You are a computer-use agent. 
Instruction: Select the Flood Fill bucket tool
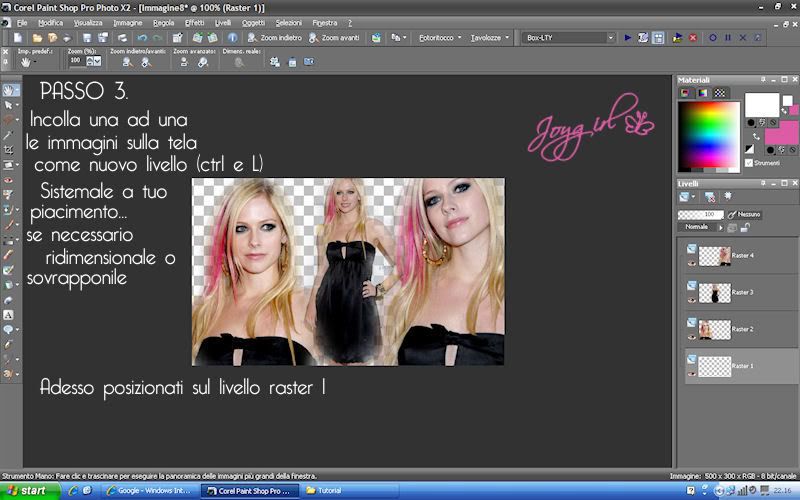pos(9,285)
